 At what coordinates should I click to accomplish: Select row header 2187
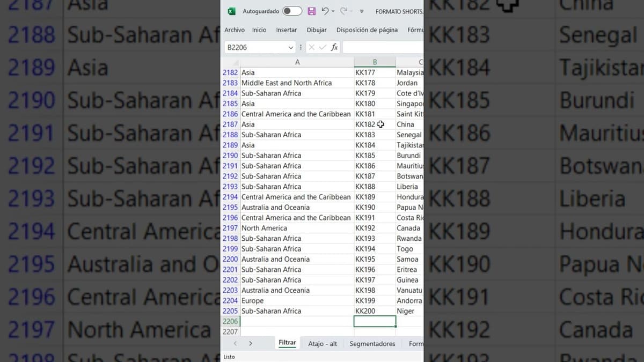[x=230, y=124]
